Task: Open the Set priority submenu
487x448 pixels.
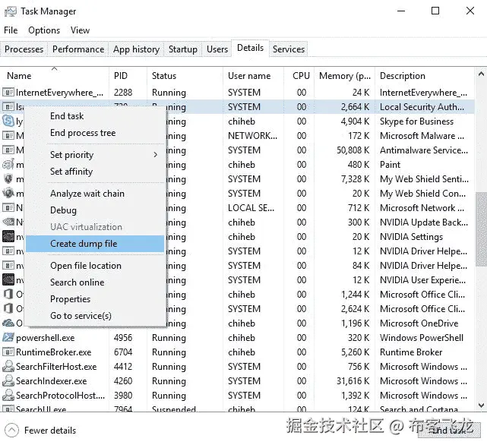Action: 95,155
